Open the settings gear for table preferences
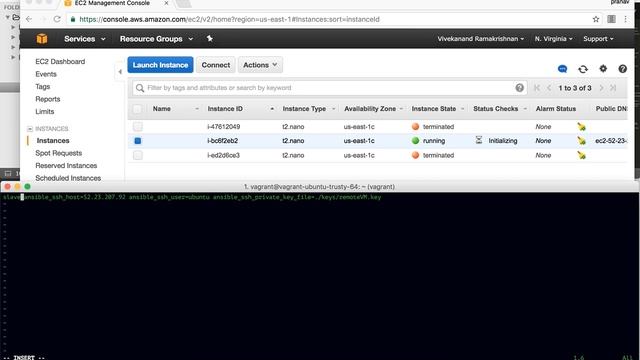This screenshot has height=360, width=640. pos(603,69)
